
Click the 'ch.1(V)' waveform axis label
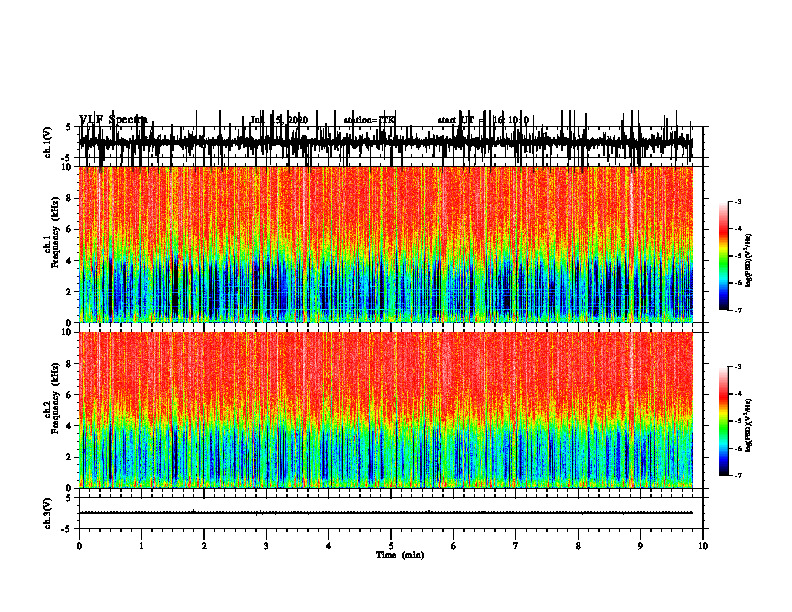click(48, 142)
